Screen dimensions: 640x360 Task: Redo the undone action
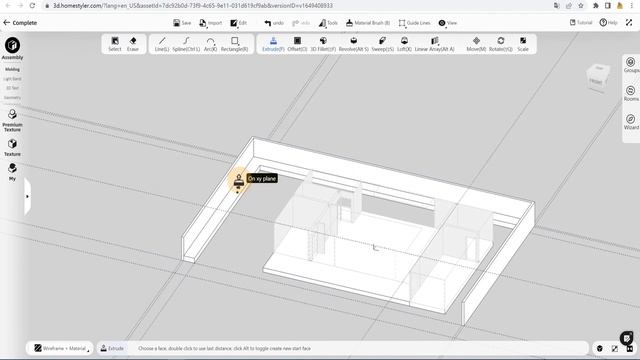tap(301, 23)
